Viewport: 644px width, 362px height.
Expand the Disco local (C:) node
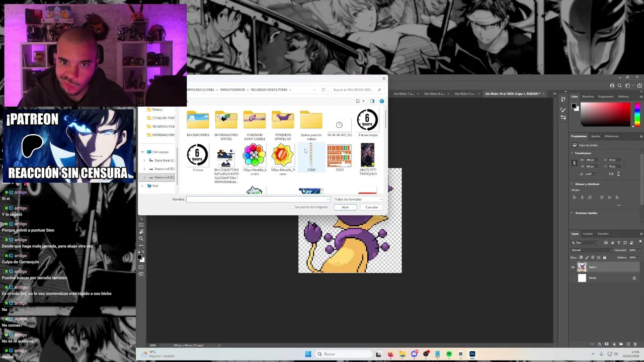(145, 160)
